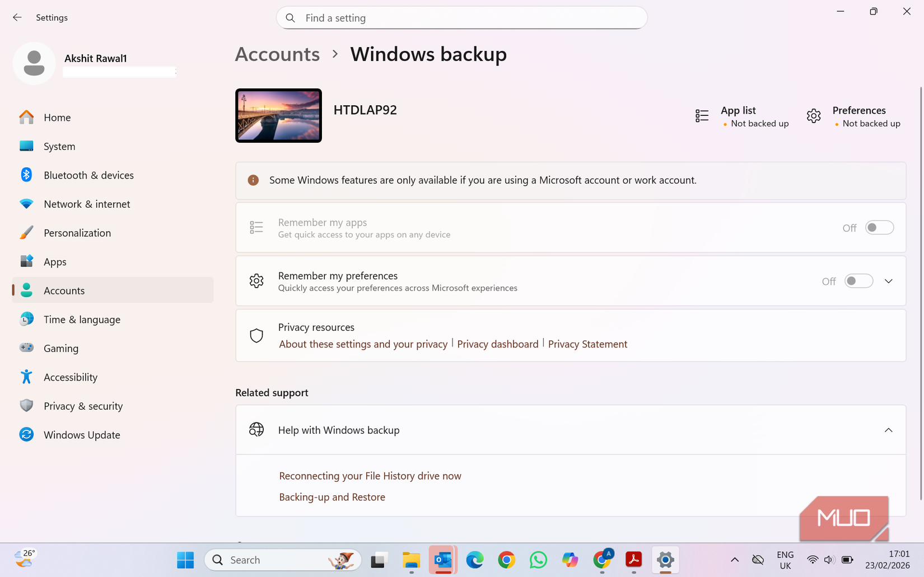Open Network & internet settings

(87, 204)
